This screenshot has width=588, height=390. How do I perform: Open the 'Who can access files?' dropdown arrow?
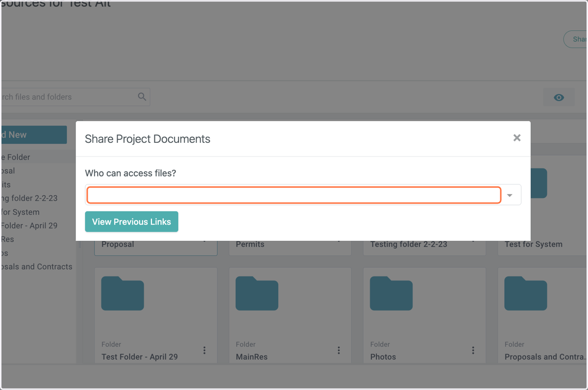point(510,195)
